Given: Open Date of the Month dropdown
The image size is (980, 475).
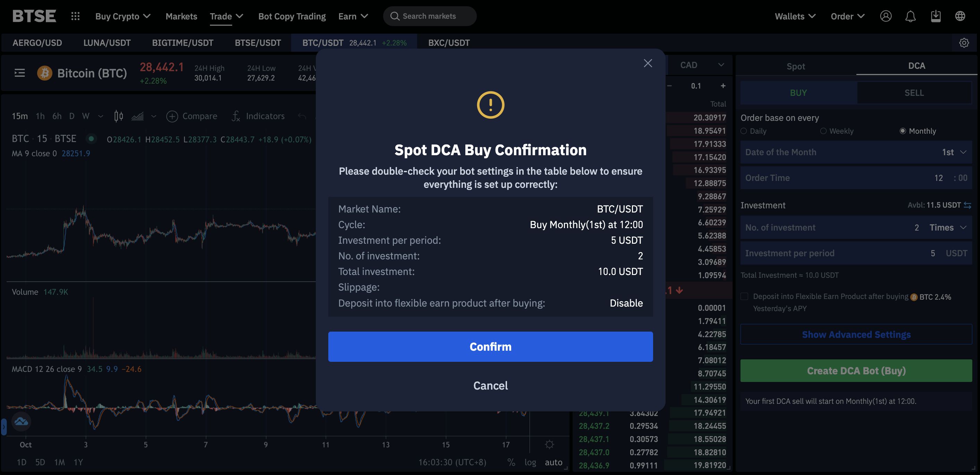Looking at the screenshot, I should pos(856,152).
